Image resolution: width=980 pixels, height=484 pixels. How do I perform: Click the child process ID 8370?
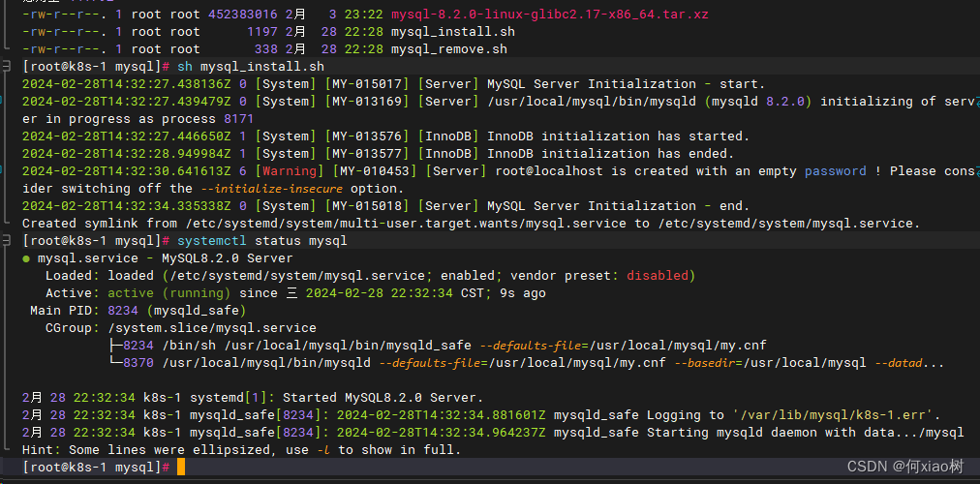pyautogui.click(x=138, y=363)
